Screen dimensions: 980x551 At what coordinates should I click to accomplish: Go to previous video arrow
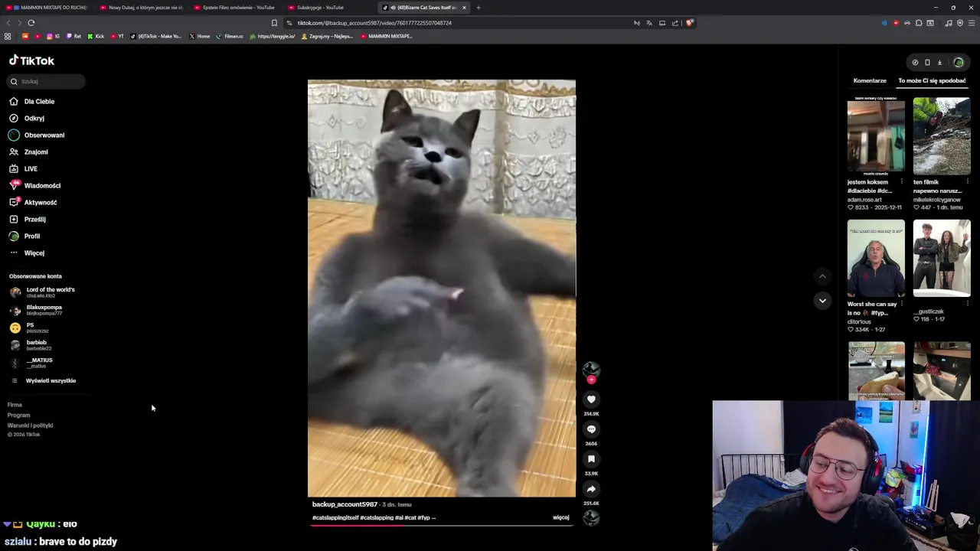(822, 276)
